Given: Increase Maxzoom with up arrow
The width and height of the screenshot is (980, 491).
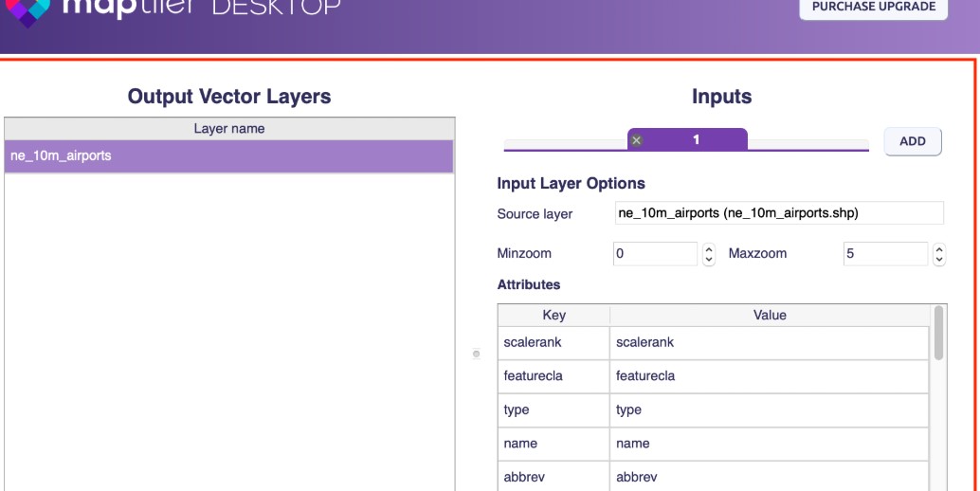Looking at the screenshot, I should click(x=939, y=248).
